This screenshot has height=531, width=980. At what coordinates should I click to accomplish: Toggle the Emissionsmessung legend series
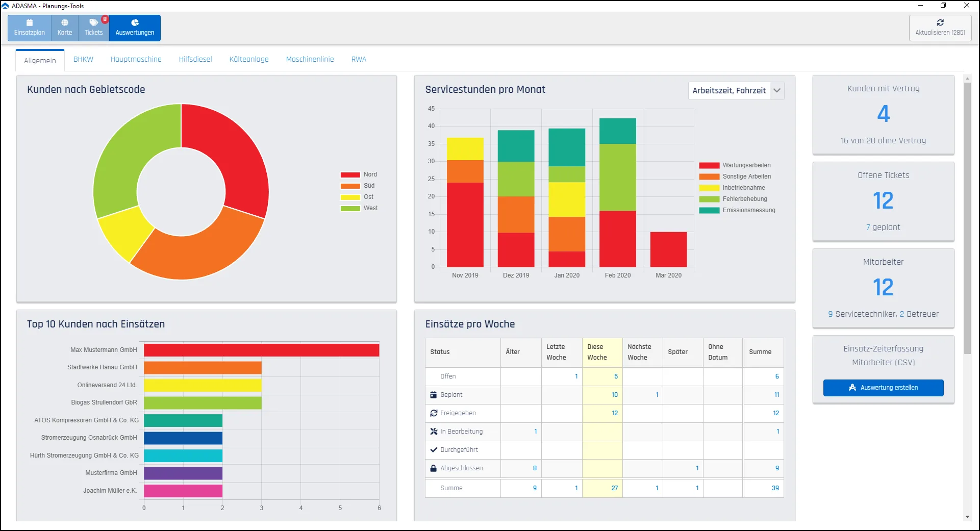click(x=737, y=210)
